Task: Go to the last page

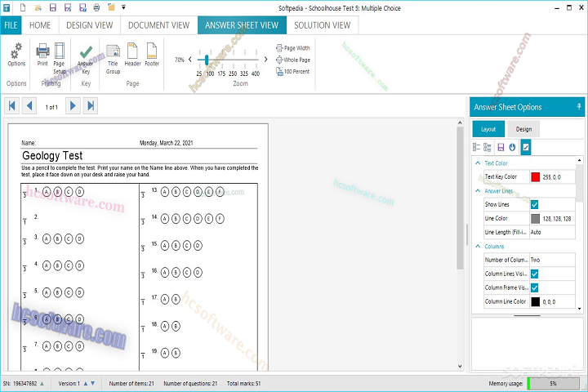Action: [x=91, y=106]
